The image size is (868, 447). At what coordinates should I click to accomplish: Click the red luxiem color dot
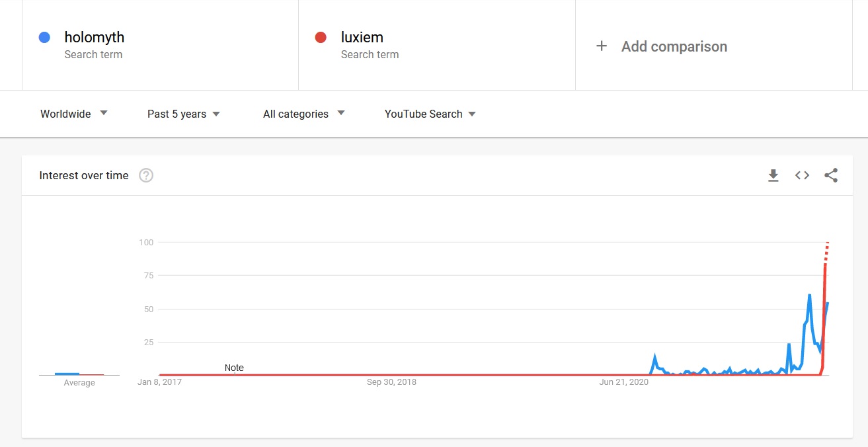click(x=321, y=38)
